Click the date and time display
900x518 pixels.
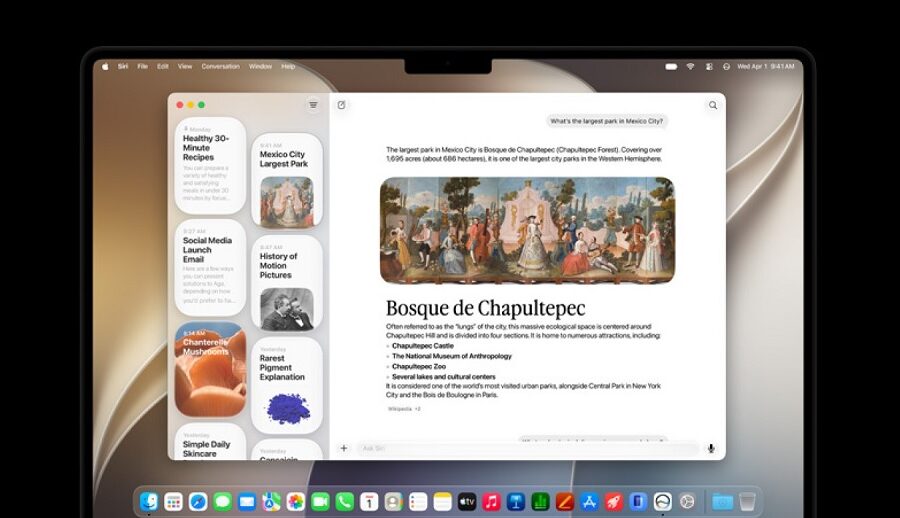pyautogui.click(x=766, y=67)
